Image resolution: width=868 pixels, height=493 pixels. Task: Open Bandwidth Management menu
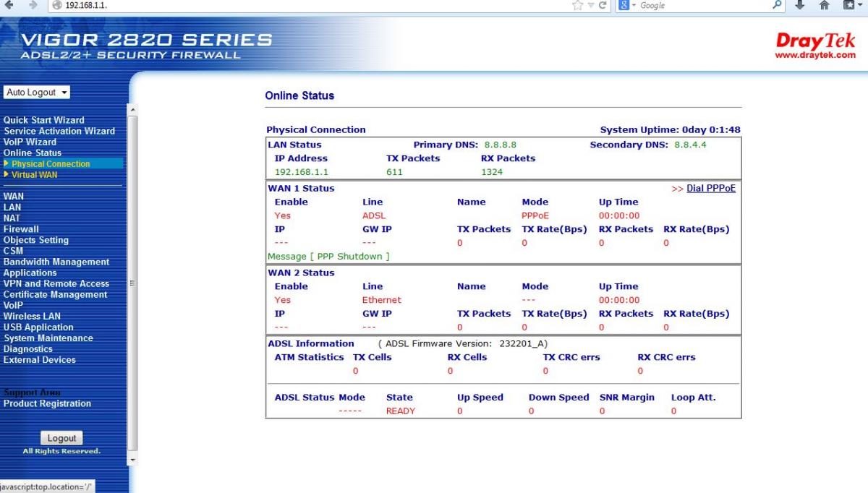[56, 262]
